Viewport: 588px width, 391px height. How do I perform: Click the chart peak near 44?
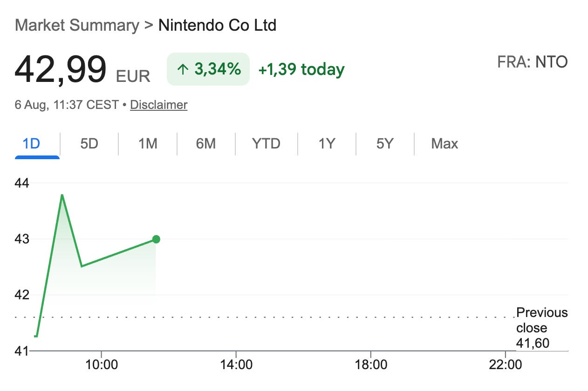pyautogui.click(x=62, y=195)
